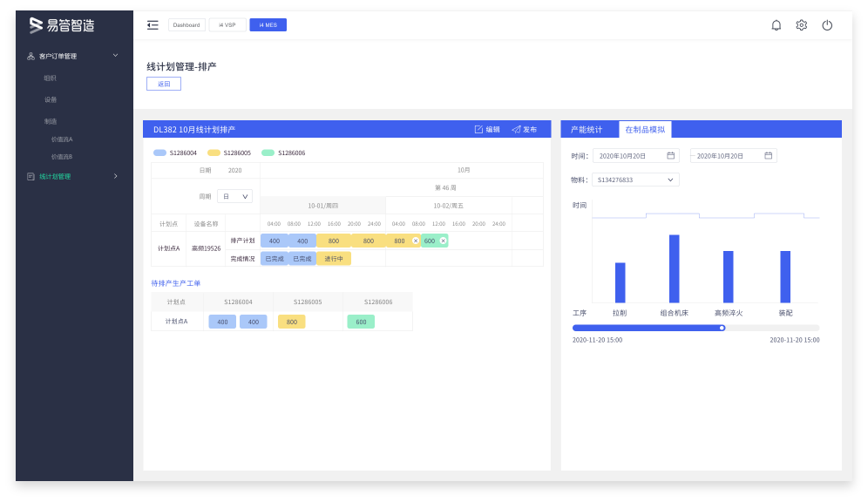
Task: Open the 周期 日 dropdown
Action: 234,196
